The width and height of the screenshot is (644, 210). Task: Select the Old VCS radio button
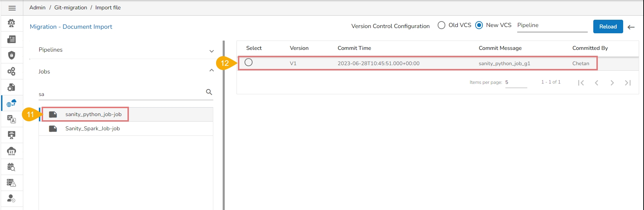tap(441, 25)
